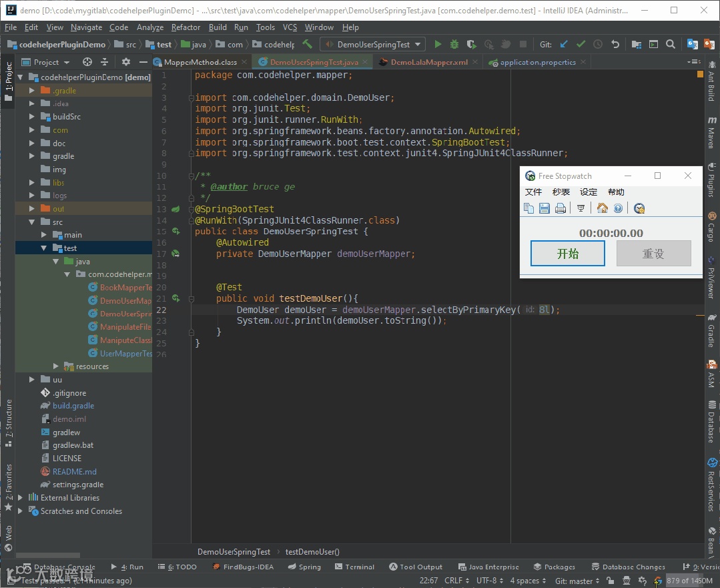Screen dimensions: 720x588
Task: Open the DemoUserSpringTest run configuration dropdown
Action: click(x=372, y=45)
